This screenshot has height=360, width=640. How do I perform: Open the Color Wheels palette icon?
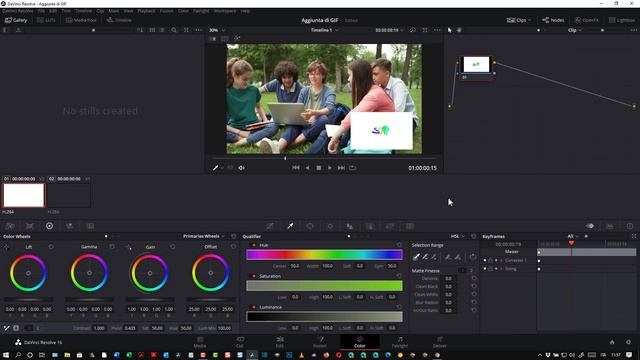[49, 226]
